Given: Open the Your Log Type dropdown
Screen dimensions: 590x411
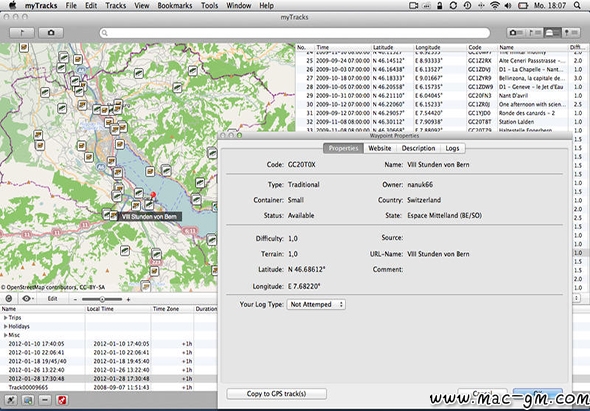Looking at the screenshot, I should pos(316,304).
